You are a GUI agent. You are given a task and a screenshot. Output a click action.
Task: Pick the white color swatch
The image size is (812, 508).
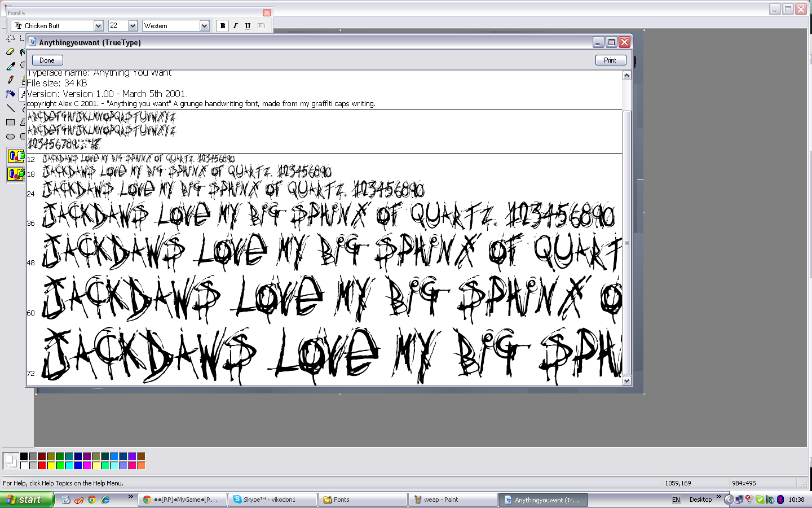[x=24, y=466]
